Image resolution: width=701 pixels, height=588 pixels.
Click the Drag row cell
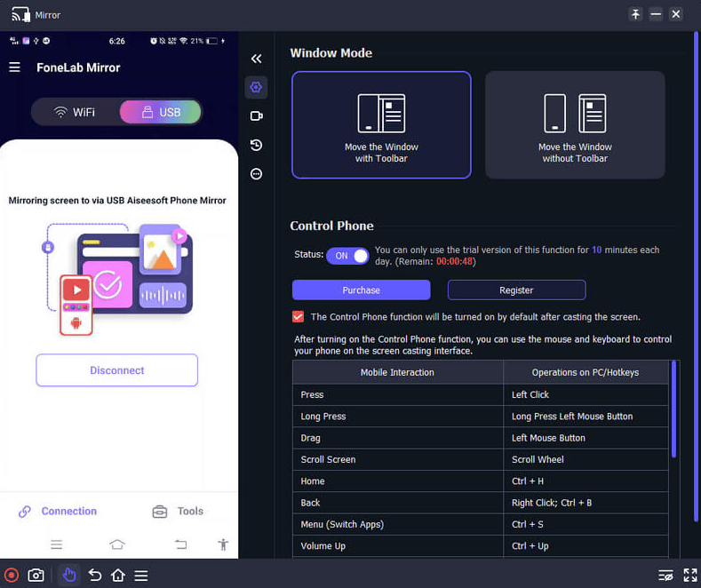[398, 438]
